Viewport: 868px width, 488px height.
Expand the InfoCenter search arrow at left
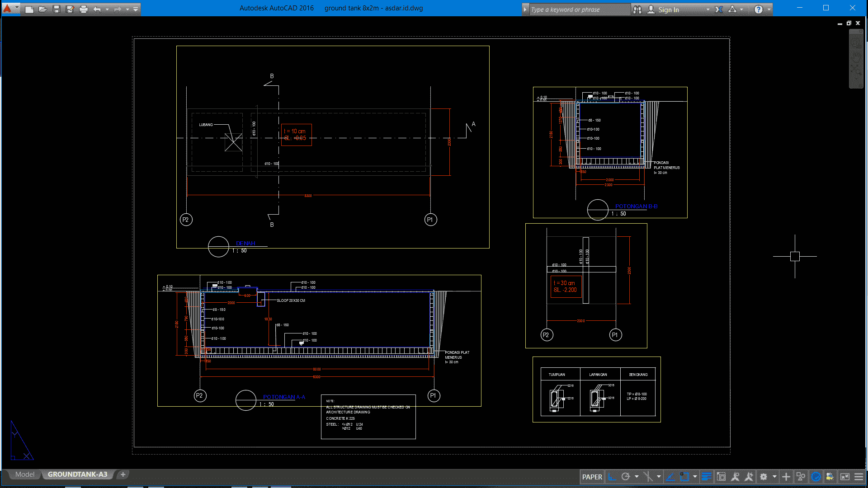click(525, 9)
